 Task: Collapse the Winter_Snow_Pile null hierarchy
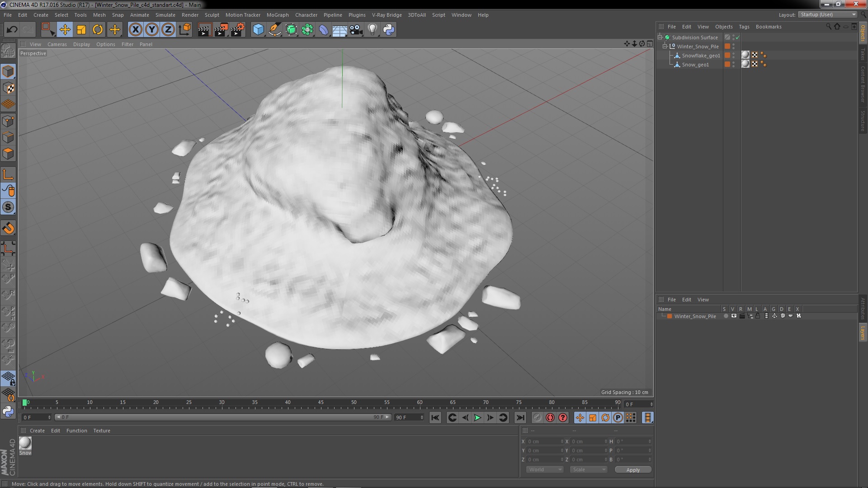[x=665, y=47]
